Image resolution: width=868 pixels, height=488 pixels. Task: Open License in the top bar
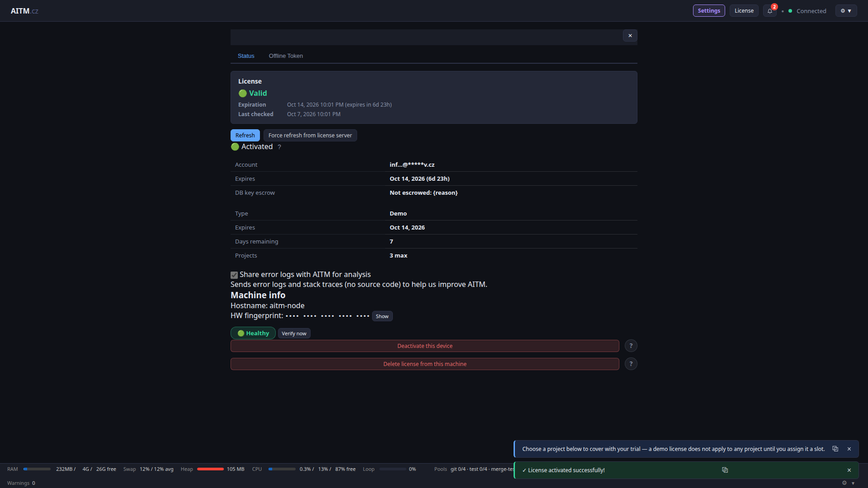coord(744,11)
